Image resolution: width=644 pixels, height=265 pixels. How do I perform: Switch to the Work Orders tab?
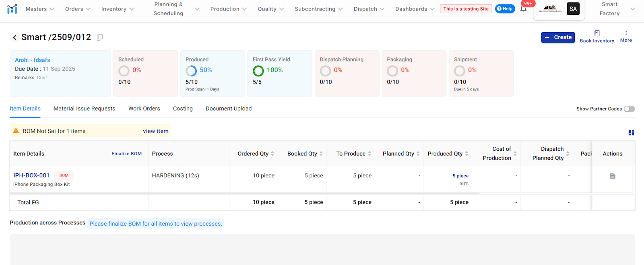144,109
